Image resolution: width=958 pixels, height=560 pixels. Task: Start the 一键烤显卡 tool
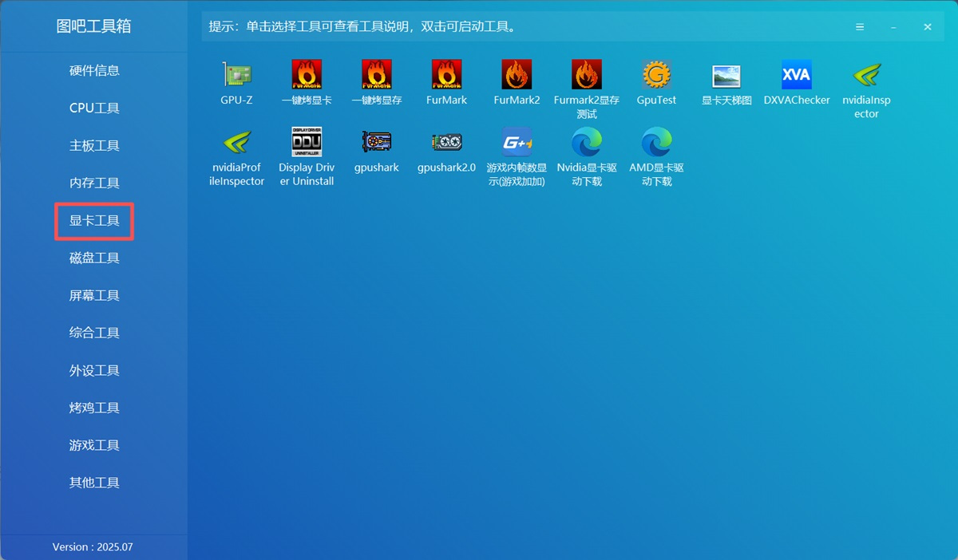(306, 80)
